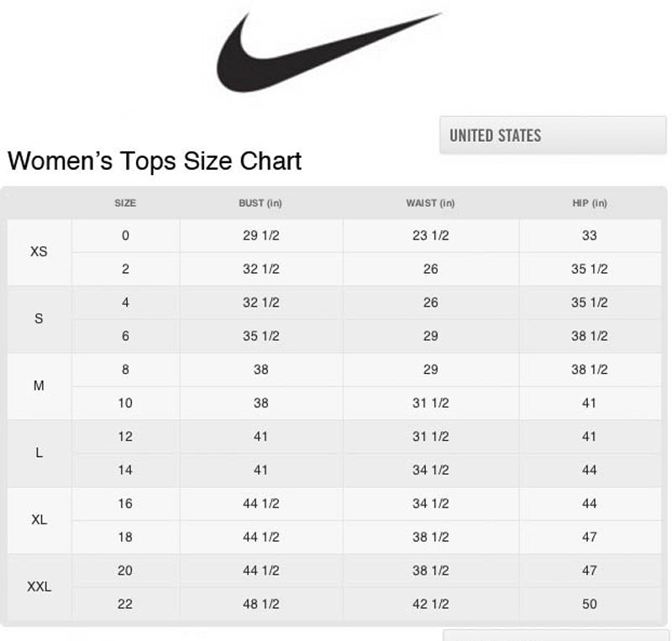Select the XXL size row label

point(39,587)
